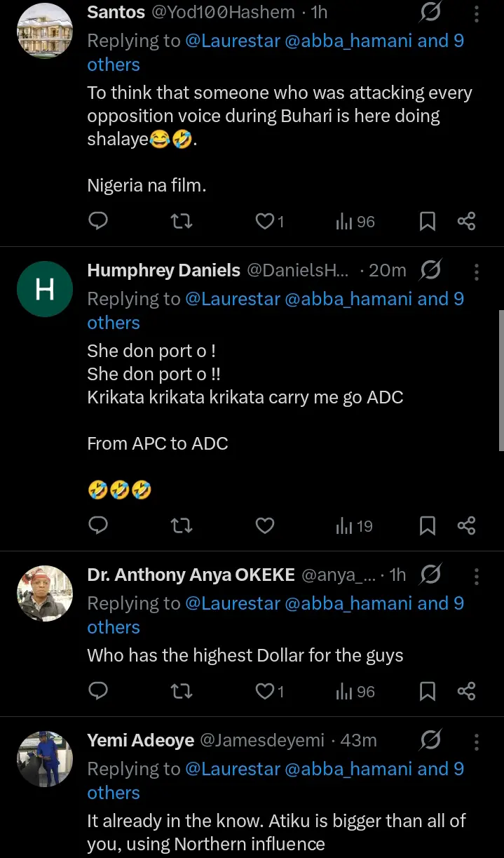Open @Laurestar link in Santos's reply

coord(232,41)
